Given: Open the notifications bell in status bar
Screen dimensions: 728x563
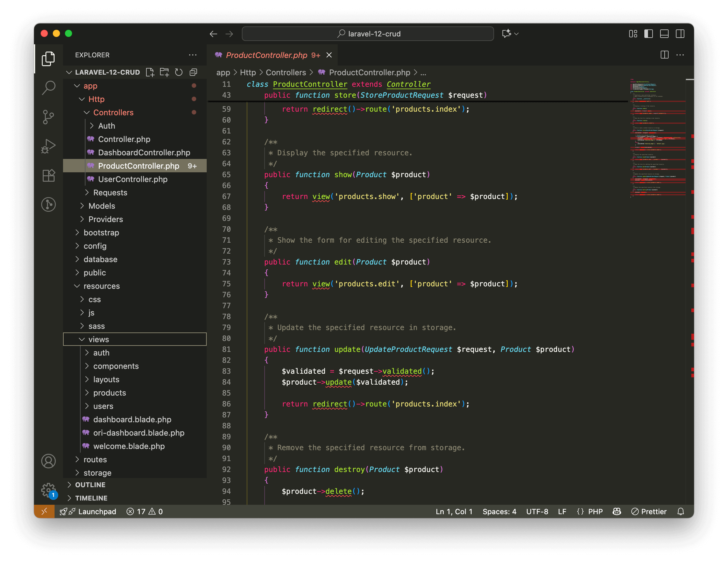Looking at the screenshot, I should (681, 511).
